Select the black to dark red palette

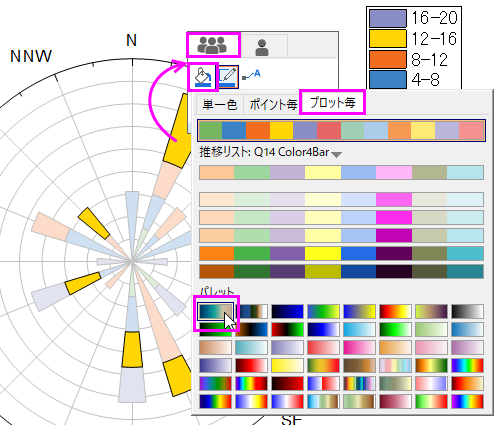point(287,383)
